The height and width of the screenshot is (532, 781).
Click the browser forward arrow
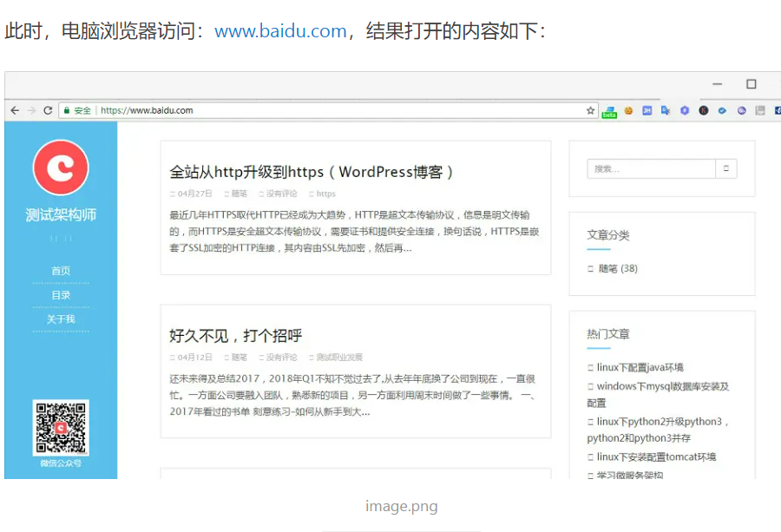pos(31,110)
